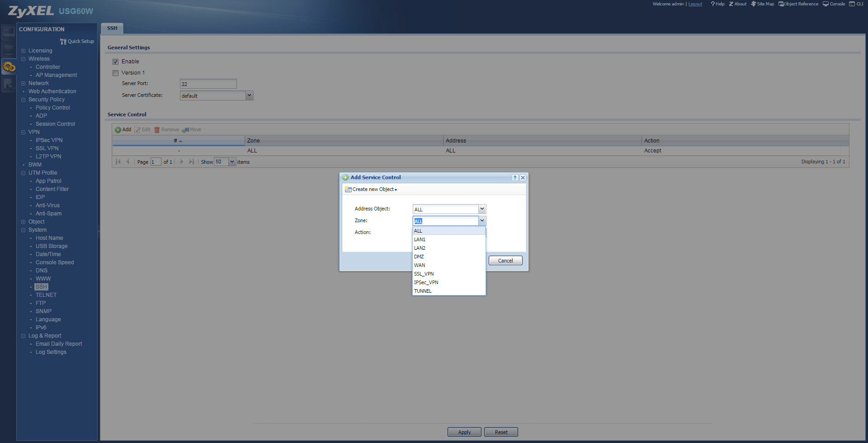Click the Logout link
The image size is (868, 443).
click(x=695, y=4)
